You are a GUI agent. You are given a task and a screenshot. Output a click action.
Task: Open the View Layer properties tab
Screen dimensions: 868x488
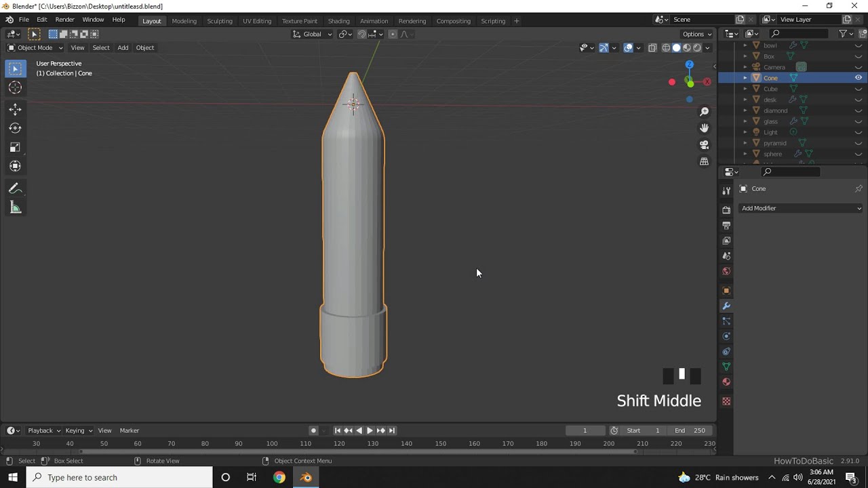click(726, 241)
